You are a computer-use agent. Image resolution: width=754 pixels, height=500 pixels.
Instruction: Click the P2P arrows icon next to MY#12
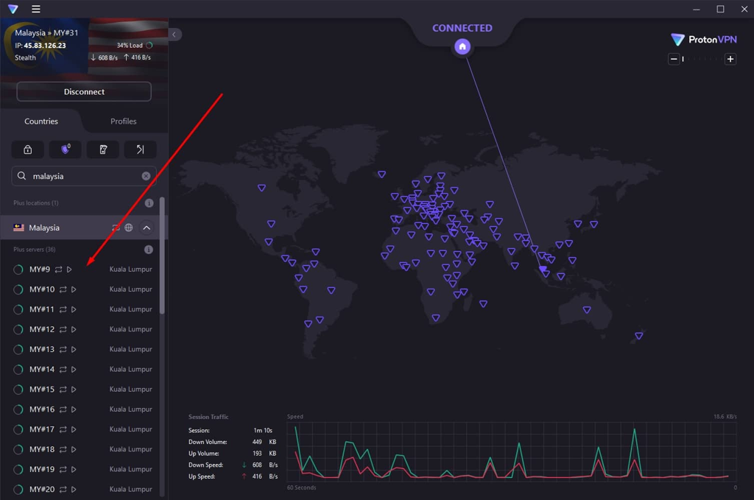point(62,329)
